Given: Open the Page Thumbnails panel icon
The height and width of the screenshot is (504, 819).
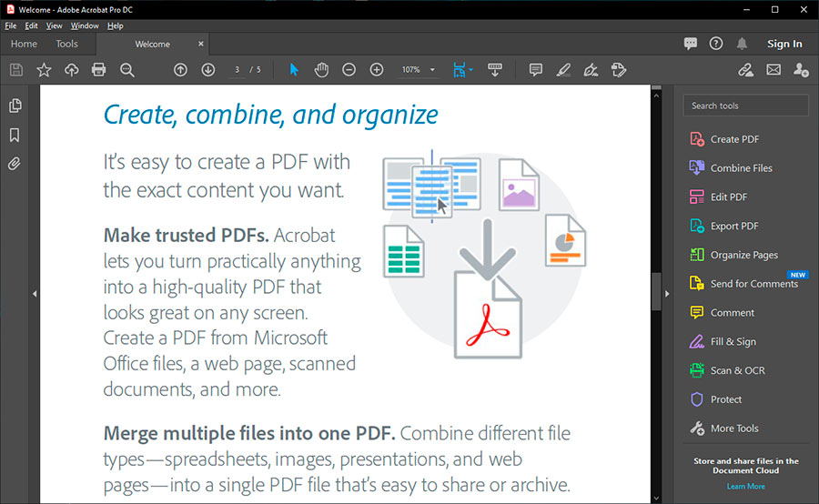Looking at the screenshot, I should click(x=15, y=106).
